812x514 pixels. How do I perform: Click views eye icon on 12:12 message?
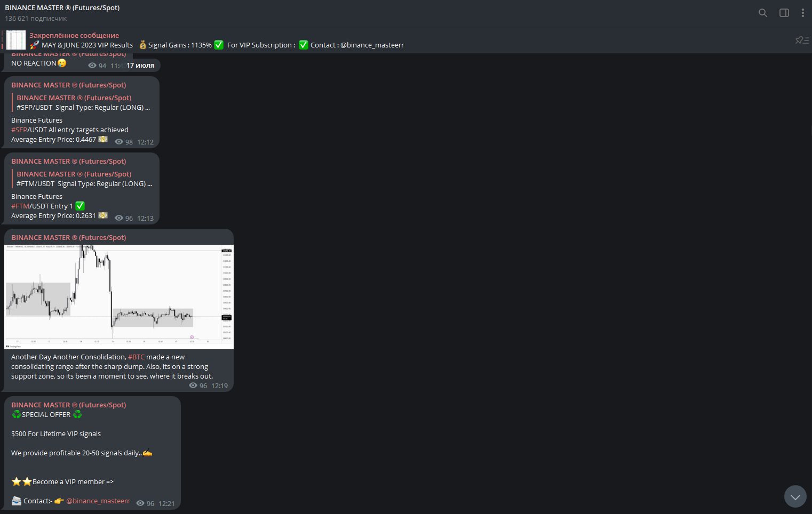click(x=119, y=142)
